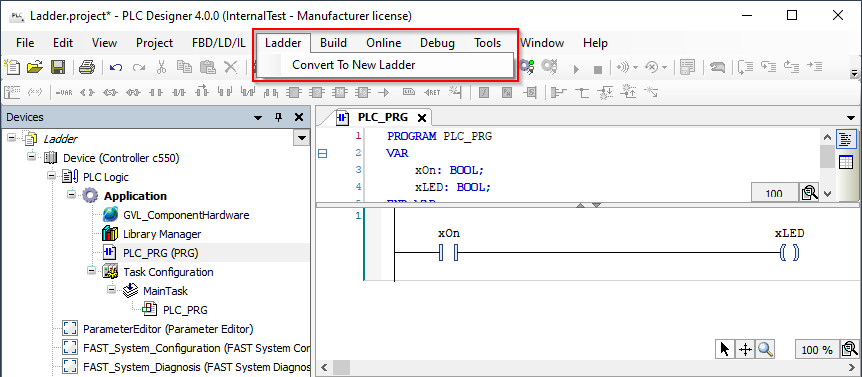
Task: Collapse the Application tree node
Action: [71, 196]
